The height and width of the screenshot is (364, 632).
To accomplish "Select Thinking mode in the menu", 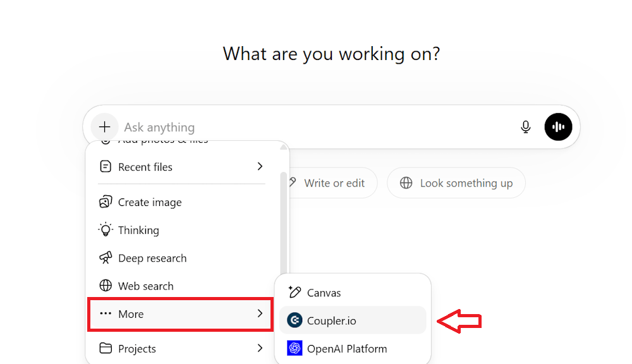I will pyautogui.click(x=181, y=230).
